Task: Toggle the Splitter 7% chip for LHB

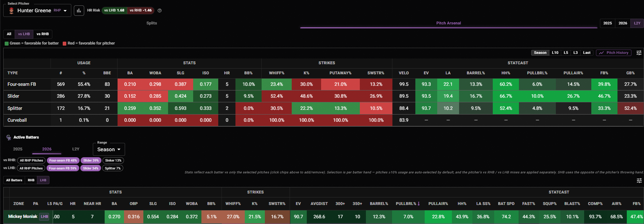Action: pyautogui.click(x=113, y=168)
